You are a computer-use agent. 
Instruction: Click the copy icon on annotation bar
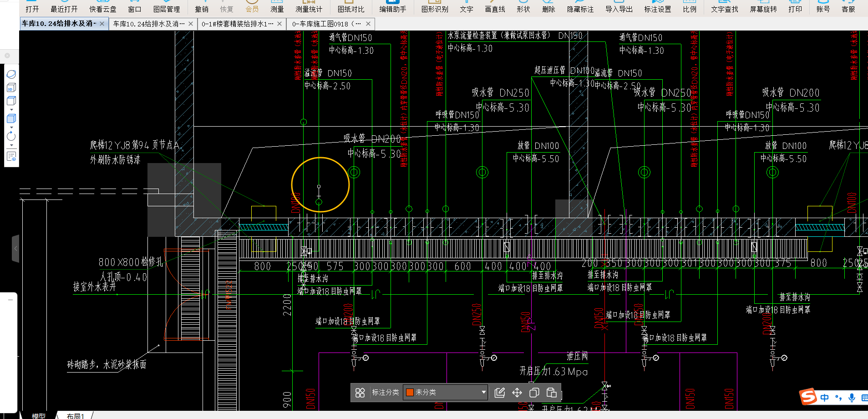coord(534,393)
